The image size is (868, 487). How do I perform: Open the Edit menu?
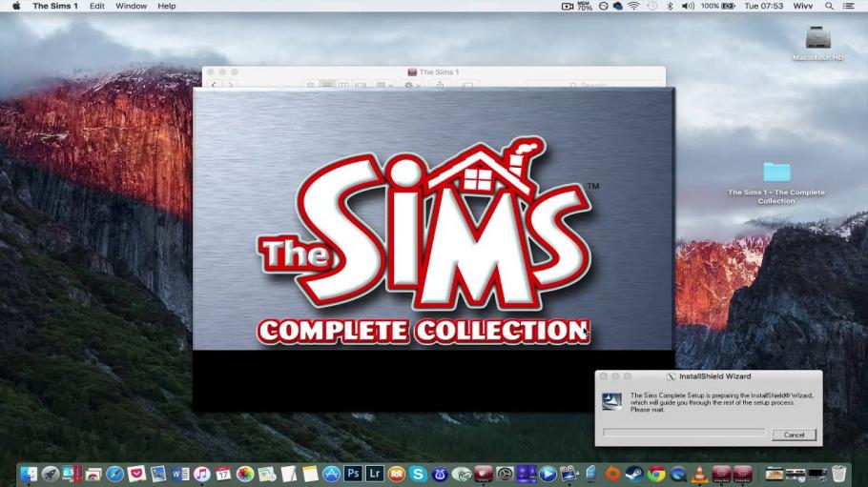(97, 6)
